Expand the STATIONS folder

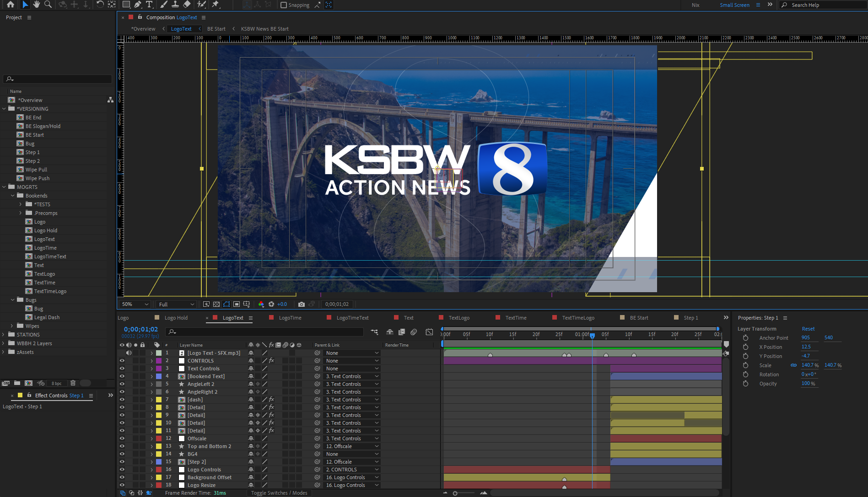tap(4, 335)
